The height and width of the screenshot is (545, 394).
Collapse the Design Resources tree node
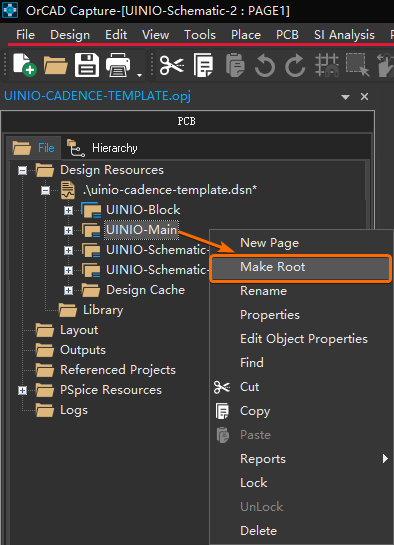(23, 171)
